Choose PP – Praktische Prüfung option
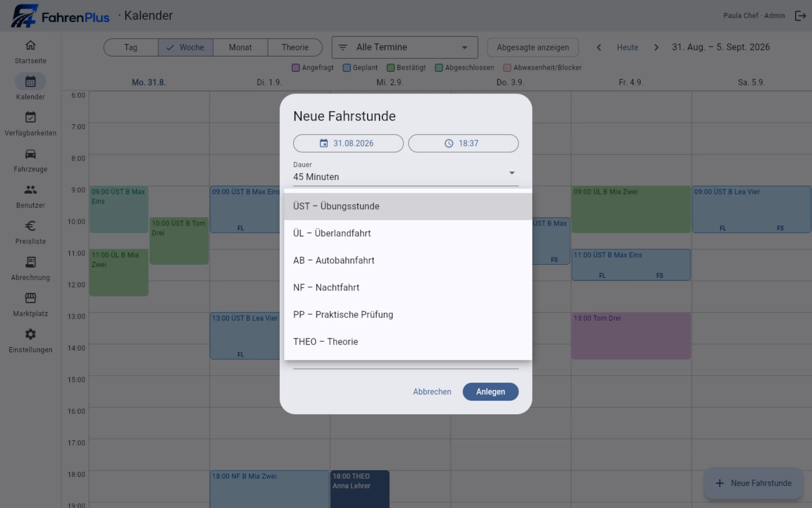Viewport: 812px width, 508px height. click(x=408, y=315)
